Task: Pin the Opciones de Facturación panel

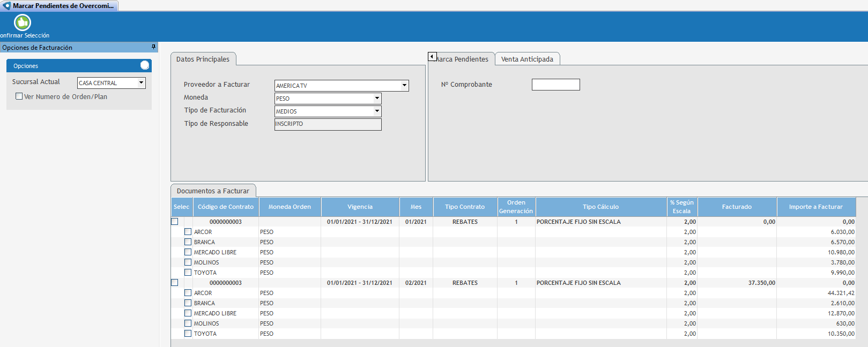Action: [x=153, y=47]
